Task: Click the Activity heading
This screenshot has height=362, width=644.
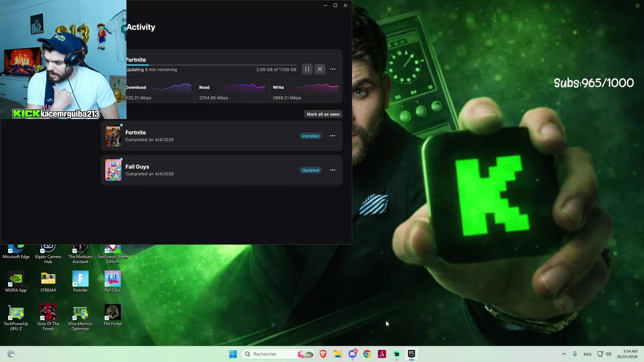Action: pyautogui.click(x=141, y=27)
